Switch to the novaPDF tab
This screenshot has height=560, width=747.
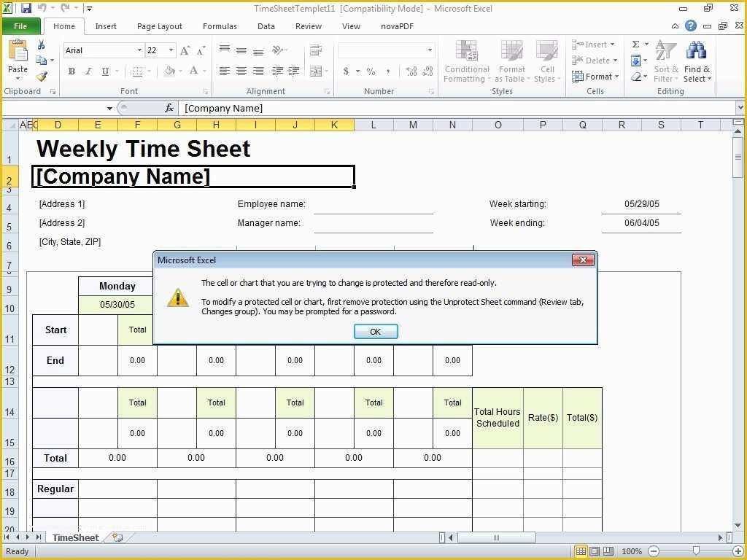397,27
